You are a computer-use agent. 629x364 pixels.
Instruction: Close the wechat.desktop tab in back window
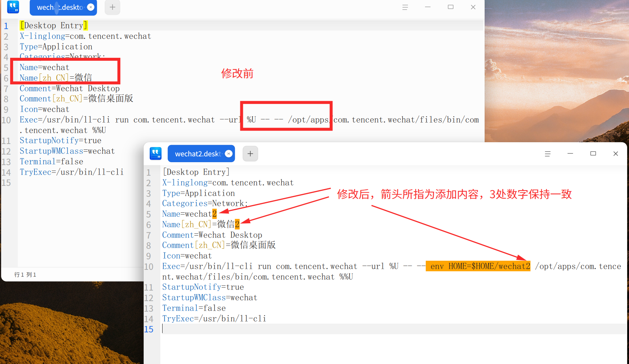pos(91,7)
